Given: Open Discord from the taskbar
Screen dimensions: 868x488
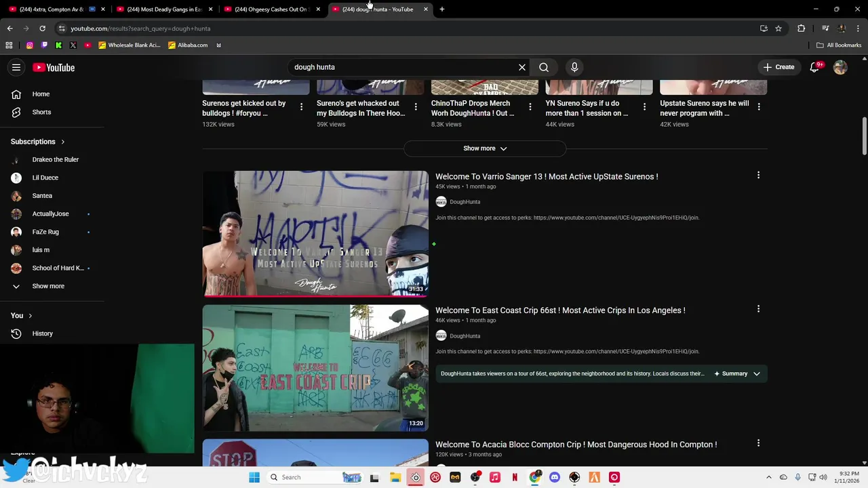Looking at the screenshot, I should pyautogui.click(x=555, y=477).
